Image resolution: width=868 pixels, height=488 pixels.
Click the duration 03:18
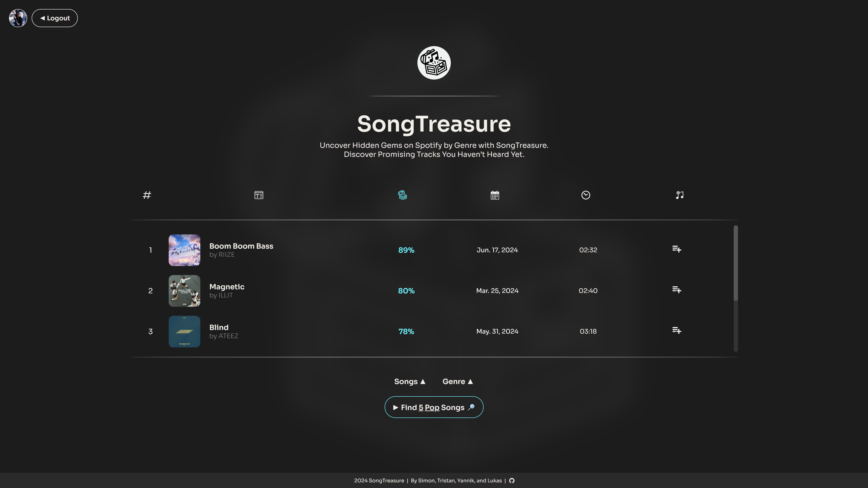(588, 332)
